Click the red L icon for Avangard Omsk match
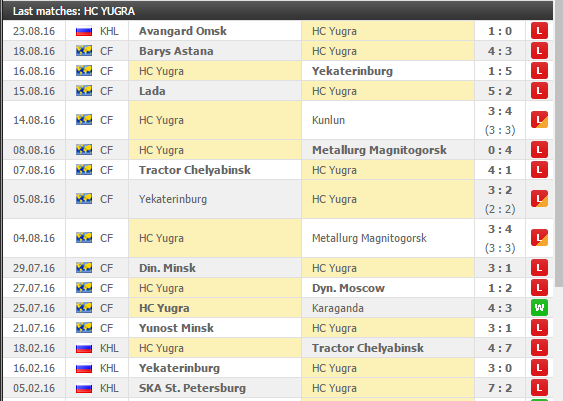The height and width of the screenshot is (401, 563). point(539,31)
